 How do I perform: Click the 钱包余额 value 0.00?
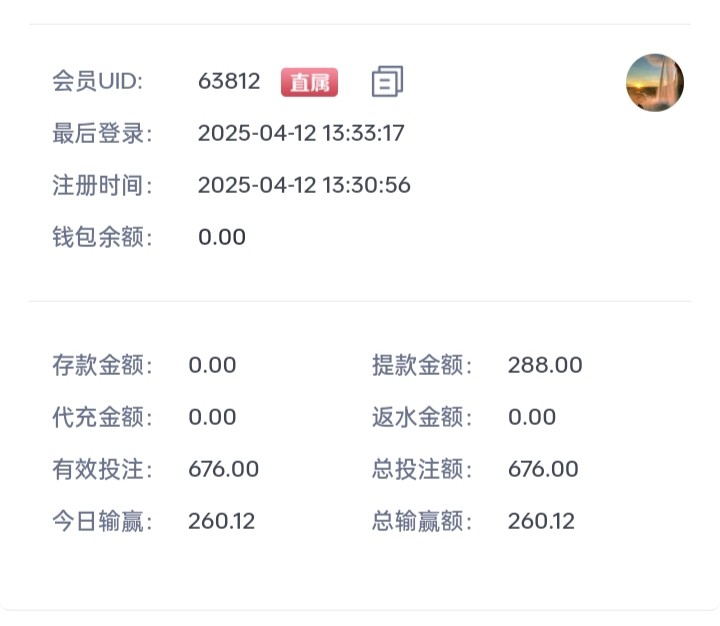[x=222, y=237]
